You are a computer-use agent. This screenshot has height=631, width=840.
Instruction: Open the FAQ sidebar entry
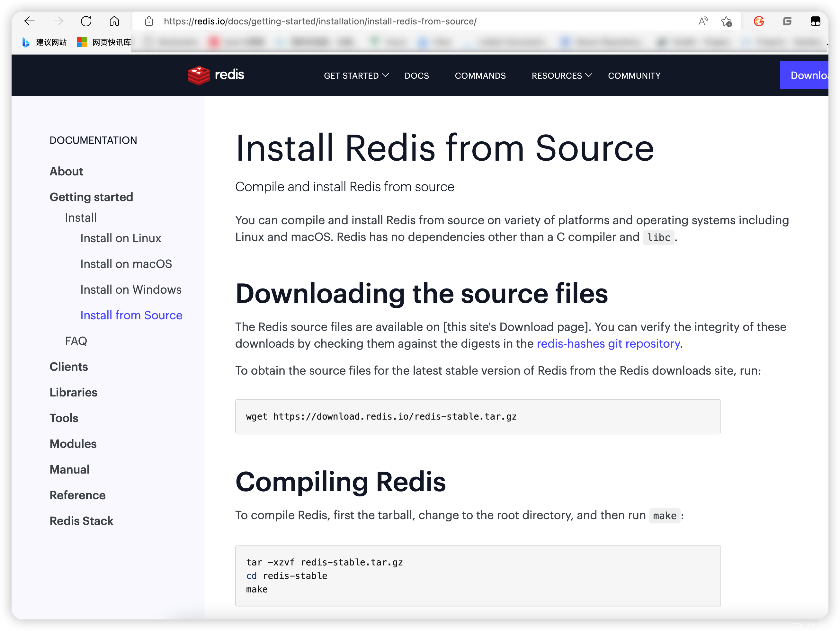pyautogui.click(x=76, y=341)
